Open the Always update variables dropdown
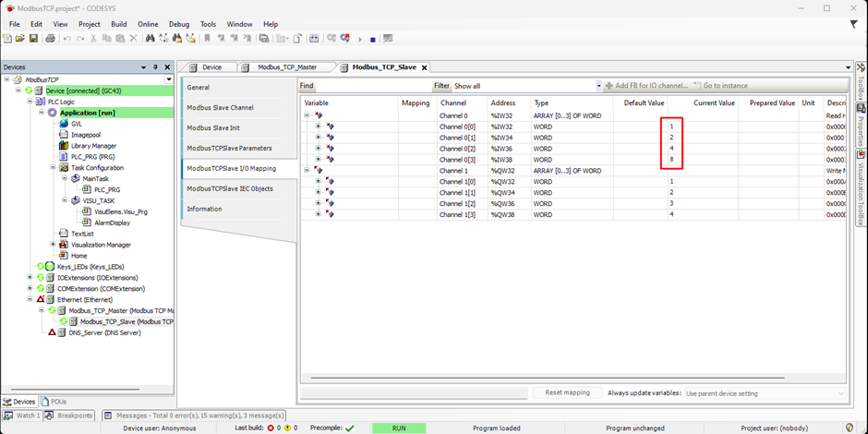This screenshot has height=434, width=868. tap(841, 393)
